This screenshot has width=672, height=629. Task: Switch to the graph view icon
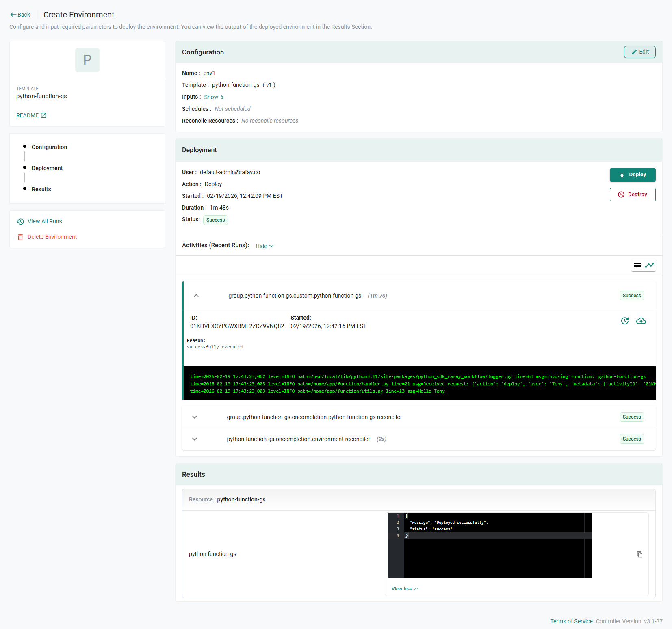[x=650, y=265]
